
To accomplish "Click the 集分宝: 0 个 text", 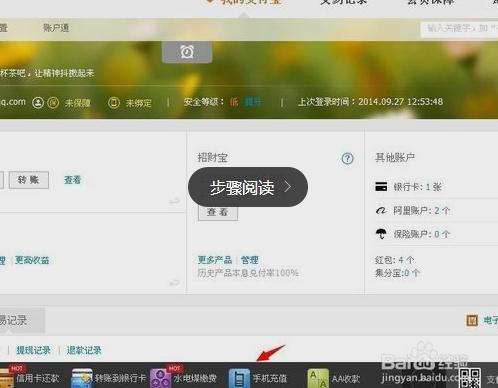I will click(x=397, y=273).
